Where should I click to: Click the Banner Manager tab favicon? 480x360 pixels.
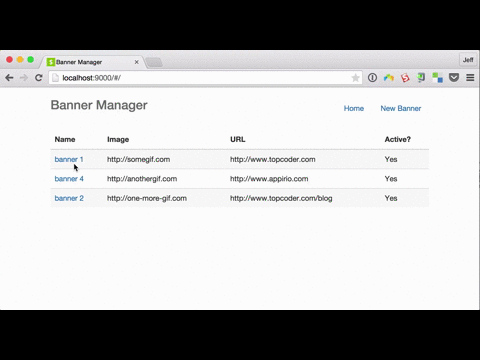(x=51, y=62)
